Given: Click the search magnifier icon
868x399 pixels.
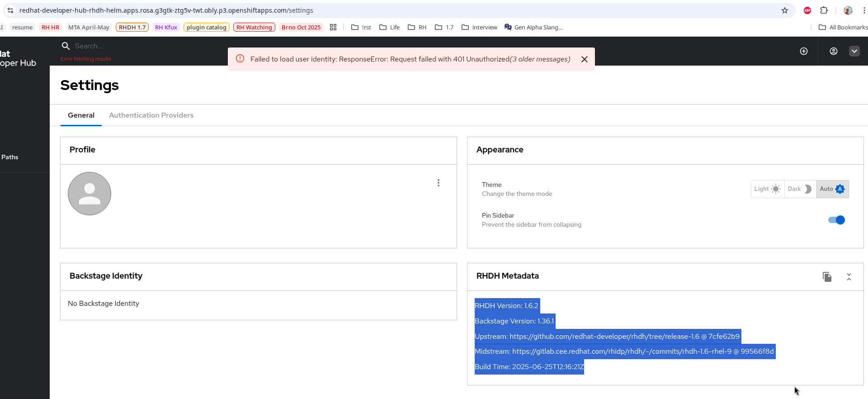Looking at the screenshot, I should (66, 46).
